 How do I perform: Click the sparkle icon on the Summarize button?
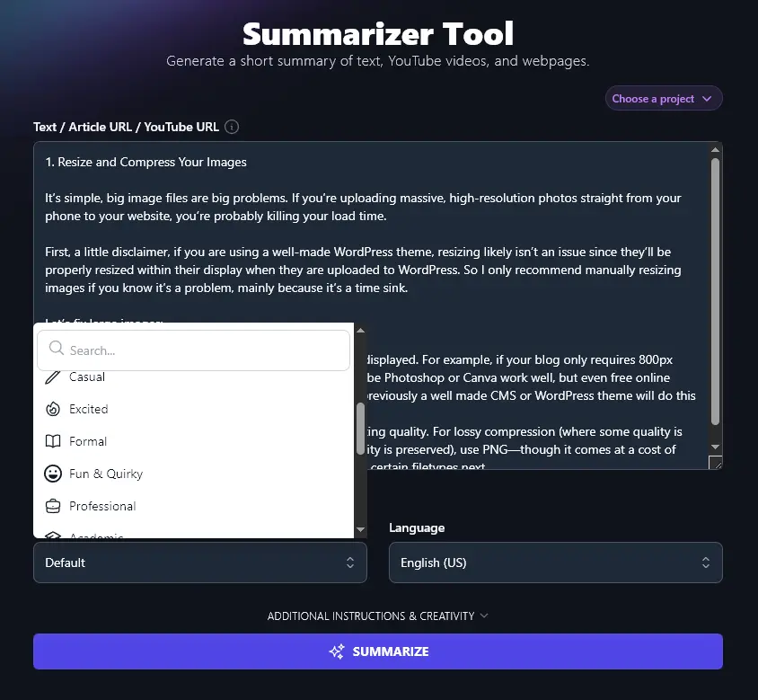pos(337,651)
